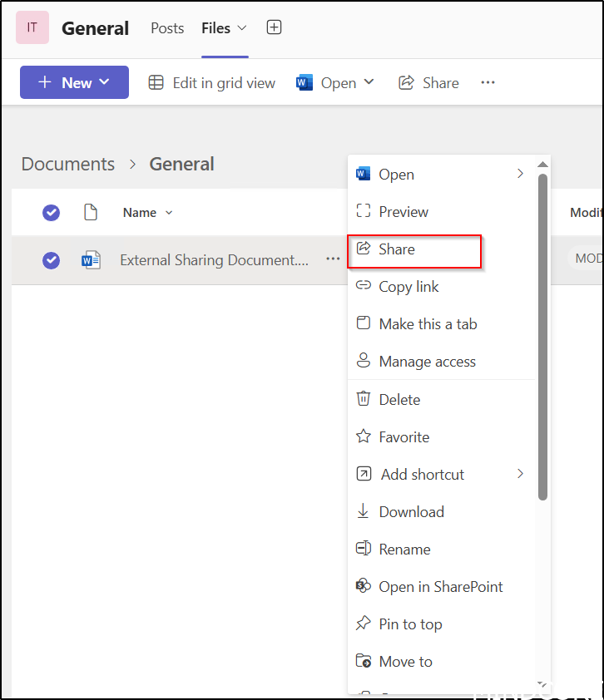The image size is (604, 700).
Task: Expand the Add shortcut submenu arrow
Action: pos(521,474)
